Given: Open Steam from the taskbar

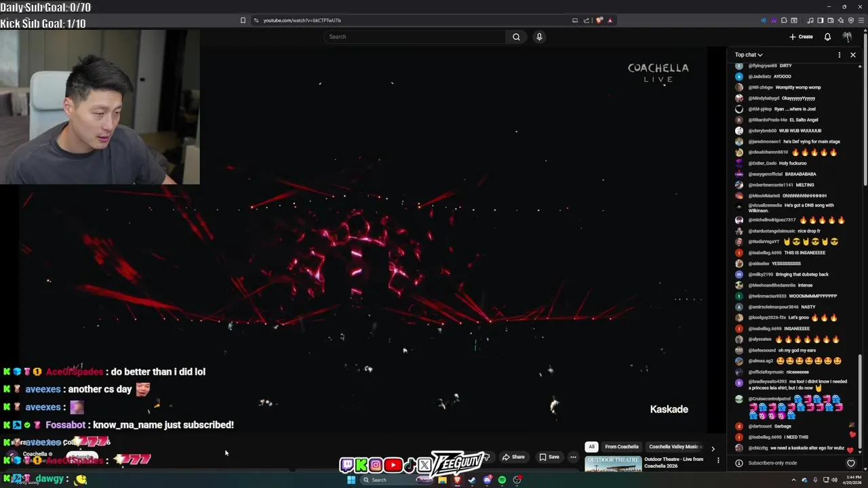Looking at the screenshot, I should (x=472, y=480).
